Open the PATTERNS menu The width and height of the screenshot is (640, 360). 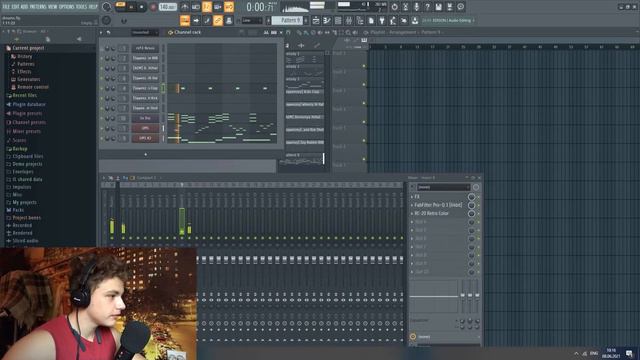pyautogui.click(x=38, y=7)
